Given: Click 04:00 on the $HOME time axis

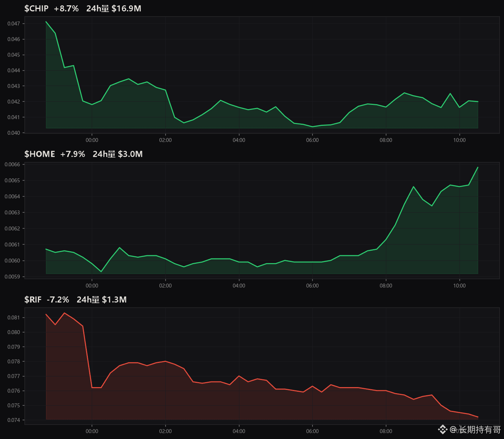Looking at the screenshot, I should [x=239, y=286].
